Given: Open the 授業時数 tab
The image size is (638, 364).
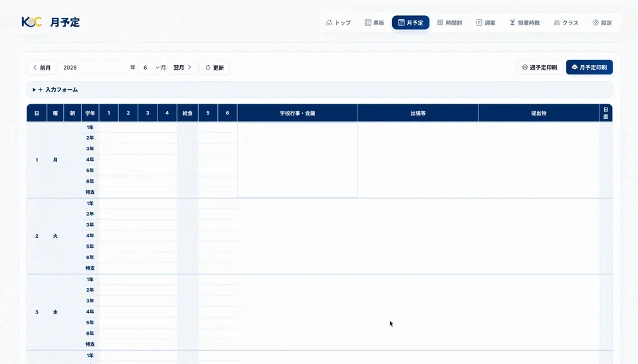Looking at the screenshot, I should (x=525, y=23).
